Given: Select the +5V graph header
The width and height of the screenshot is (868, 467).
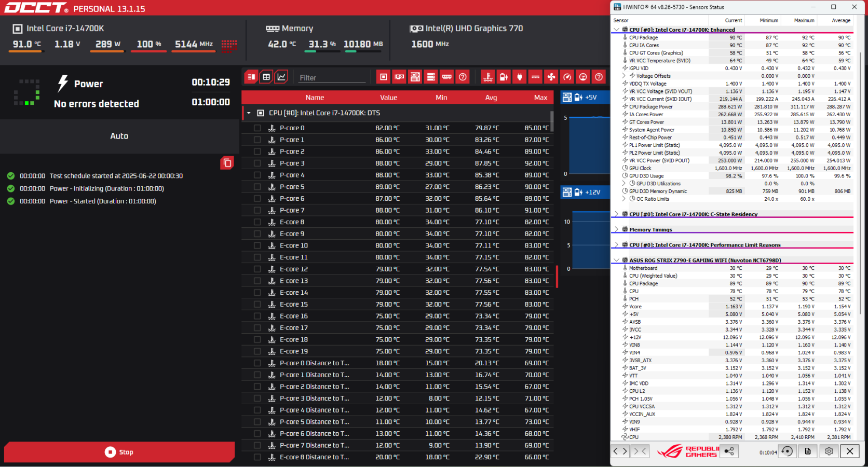Looking at the screenshot, I should click(585, 97).
